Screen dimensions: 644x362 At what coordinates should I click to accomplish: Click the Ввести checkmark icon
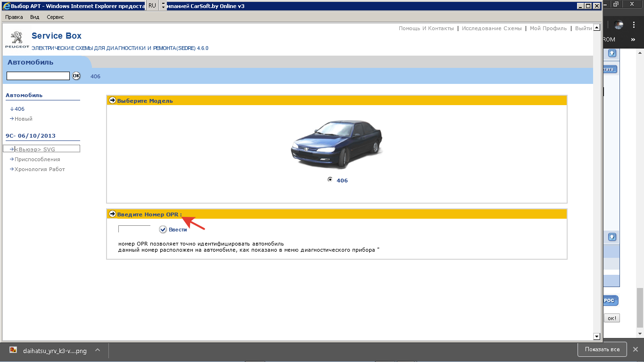click(163, 229)
